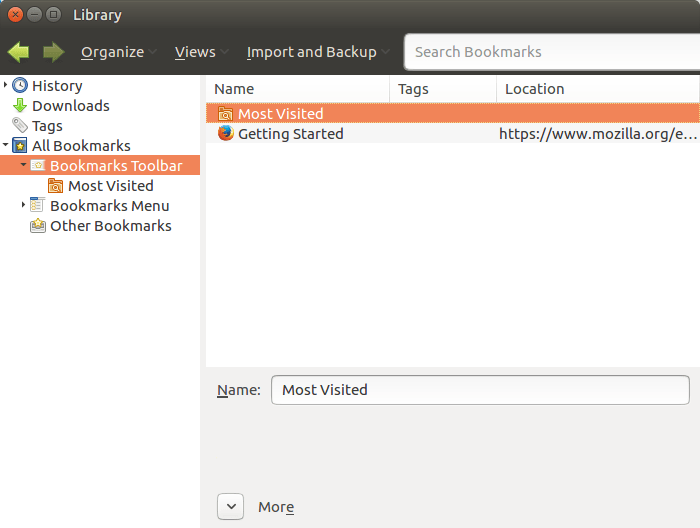700x528 pixels.
Task: Collapse the Bookmarks Toolbar node arrow
Action: [x=23, y=165]
